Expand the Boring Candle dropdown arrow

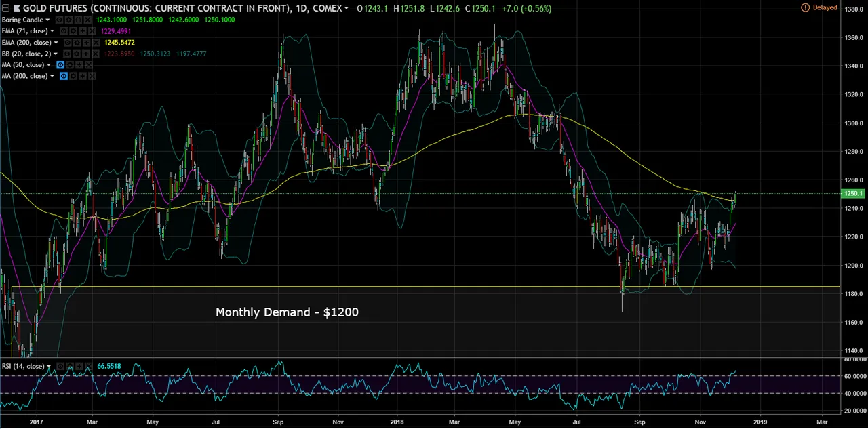47,20
